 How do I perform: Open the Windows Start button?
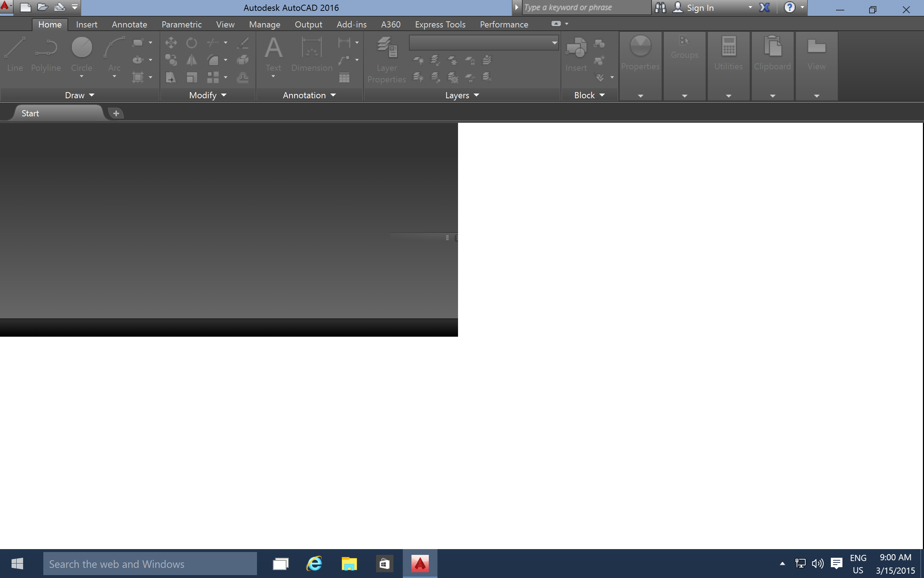17,564
